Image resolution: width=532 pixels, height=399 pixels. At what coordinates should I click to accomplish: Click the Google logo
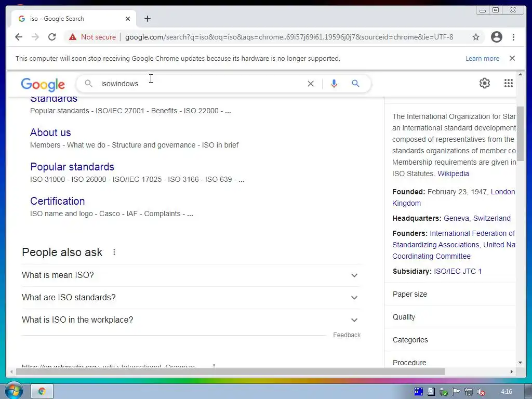43,85
